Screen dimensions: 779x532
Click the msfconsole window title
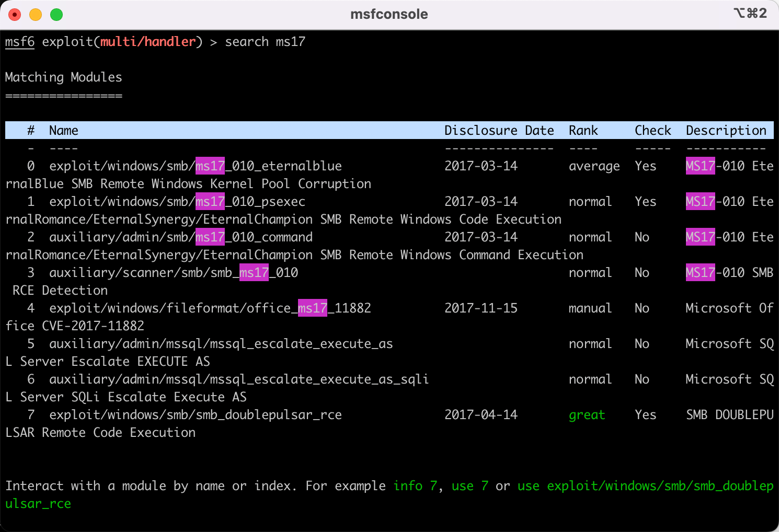pyautogui.click(x=389, y=14)
